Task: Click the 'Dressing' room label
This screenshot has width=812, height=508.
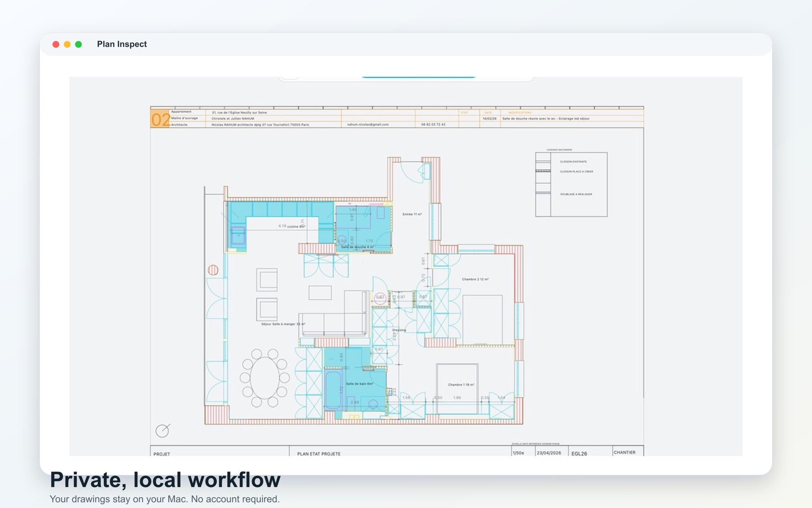Action: tap(399, 330)
